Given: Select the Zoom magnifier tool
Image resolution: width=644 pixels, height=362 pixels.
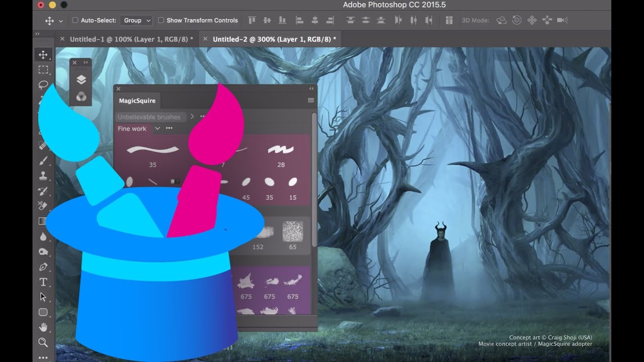Looking at the screenshot, I should (x=43, y=342).
